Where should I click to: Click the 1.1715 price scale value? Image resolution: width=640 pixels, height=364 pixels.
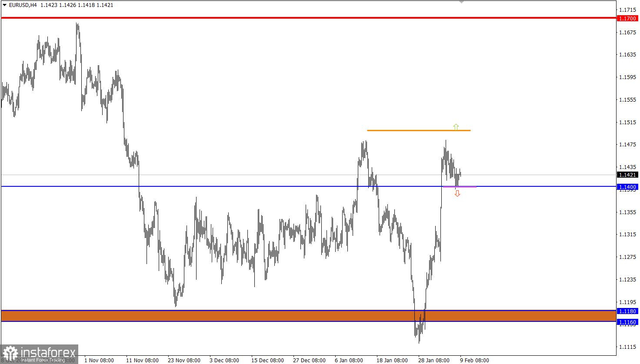click(x=627, y=10)
